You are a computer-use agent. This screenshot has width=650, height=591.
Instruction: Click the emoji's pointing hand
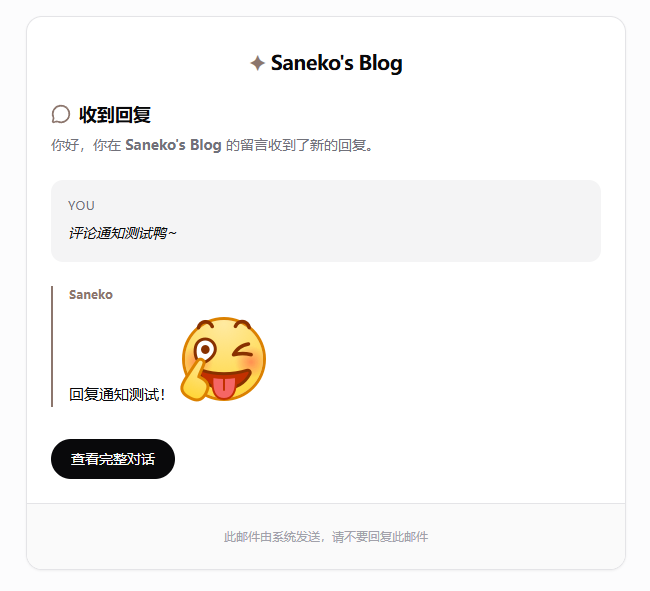pos(196,382)
